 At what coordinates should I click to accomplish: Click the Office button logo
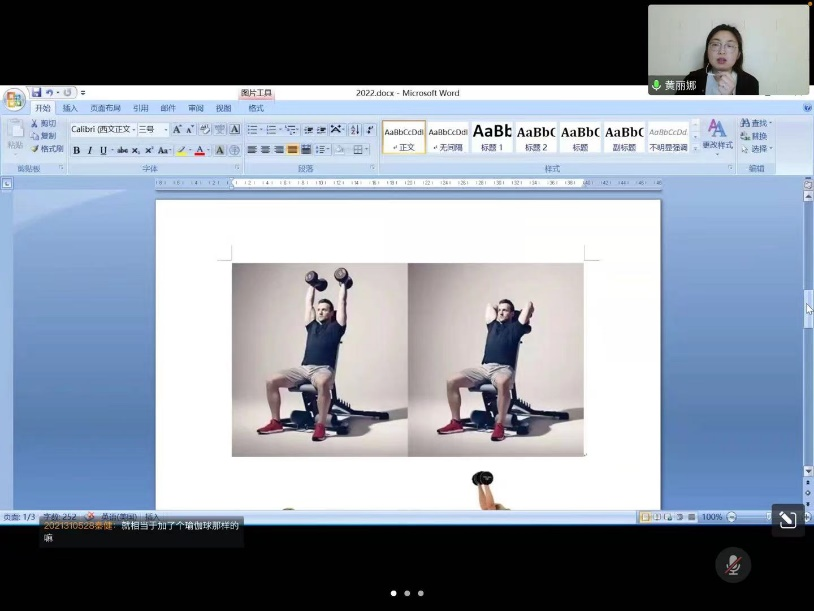click(14, 99)
